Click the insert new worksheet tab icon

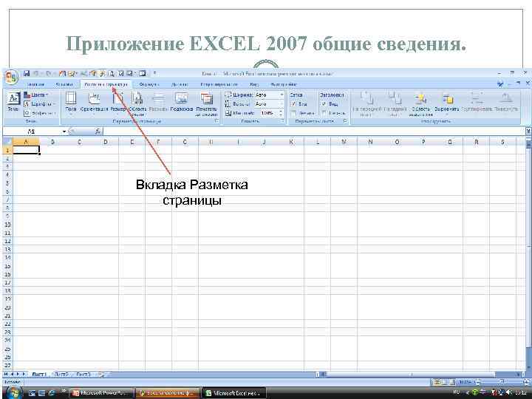pos(102,374)
